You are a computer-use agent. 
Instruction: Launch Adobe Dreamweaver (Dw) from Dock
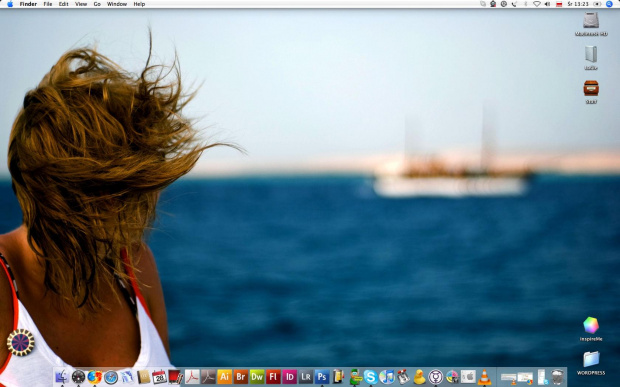tap(257, 377)
